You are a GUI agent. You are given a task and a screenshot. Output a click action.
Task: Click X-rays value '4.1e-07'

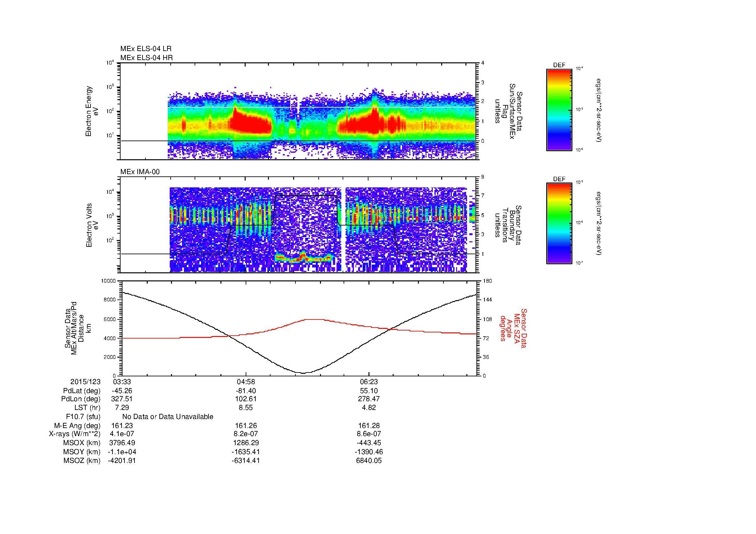coord(122,434)
